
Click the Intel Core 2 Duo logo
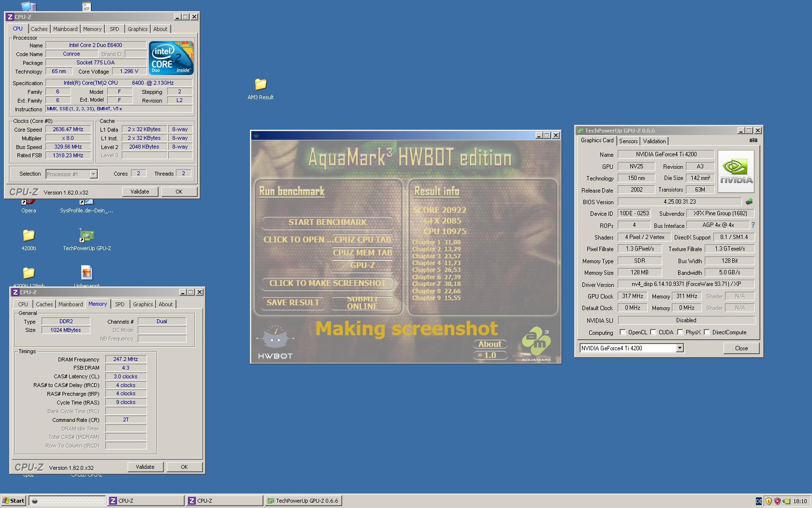[x=171, y=58]
